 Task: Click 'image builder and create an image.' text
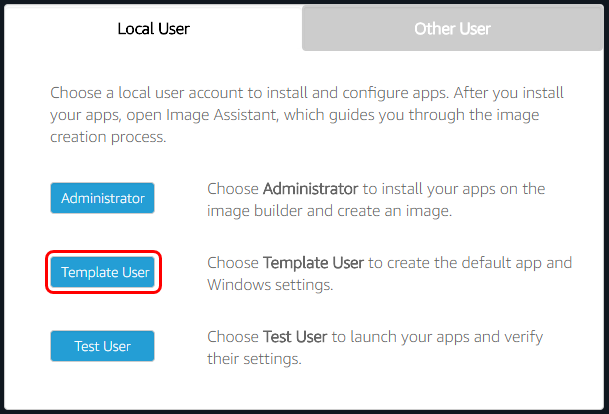329,211
